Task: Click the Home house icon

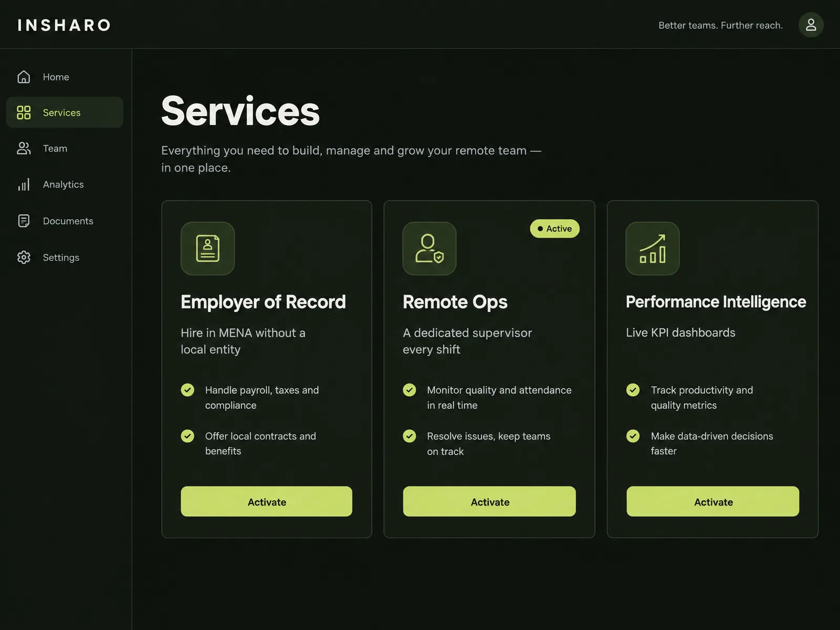Action: click(24, 77)
